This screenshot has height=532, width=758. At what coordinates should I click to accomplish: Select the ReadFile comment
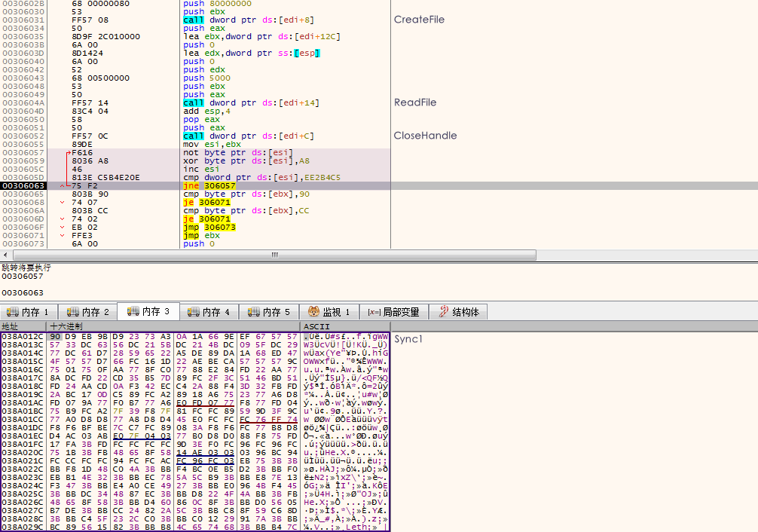[x=415, y=102]
